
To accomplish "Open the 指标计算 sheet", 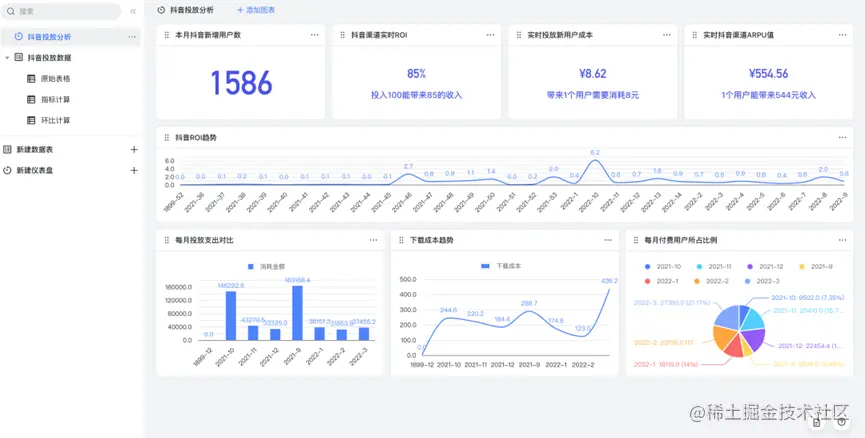I will coord(56,99).
